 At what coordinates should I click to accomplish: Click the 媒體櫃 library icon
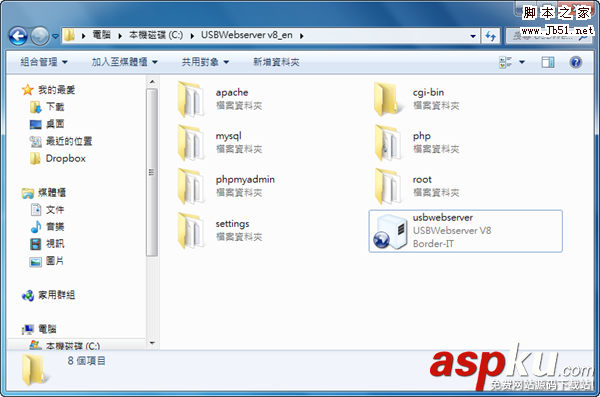click(x=28, y=193)
